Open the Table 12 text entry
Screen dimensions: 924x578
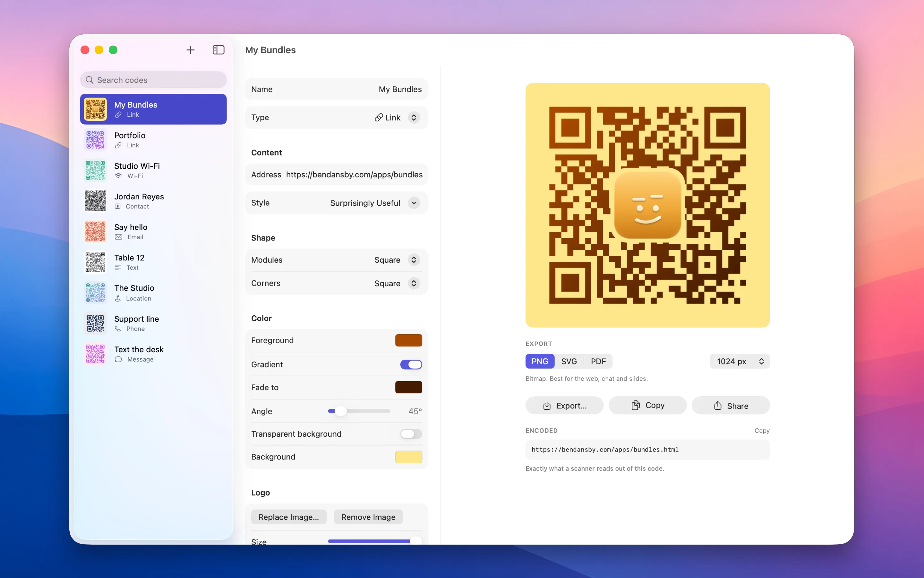tap(153, 262)
